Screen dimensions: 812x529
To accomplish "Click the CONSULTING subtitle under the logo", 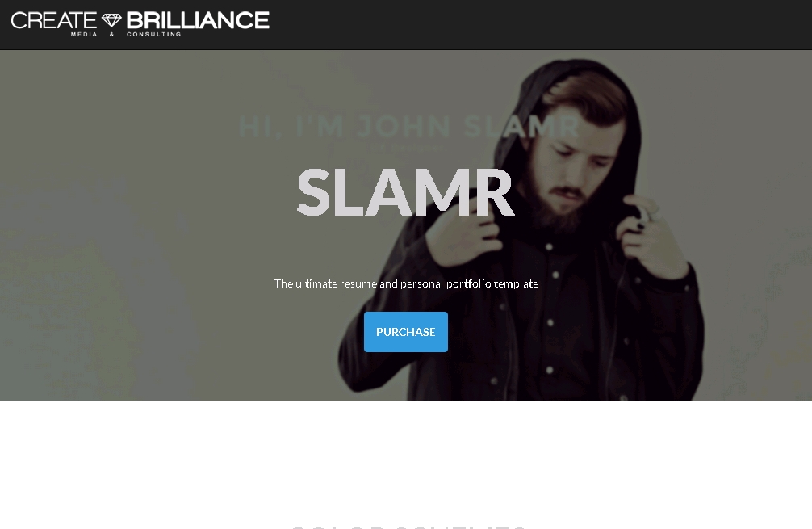I will (x=154, y=34).
